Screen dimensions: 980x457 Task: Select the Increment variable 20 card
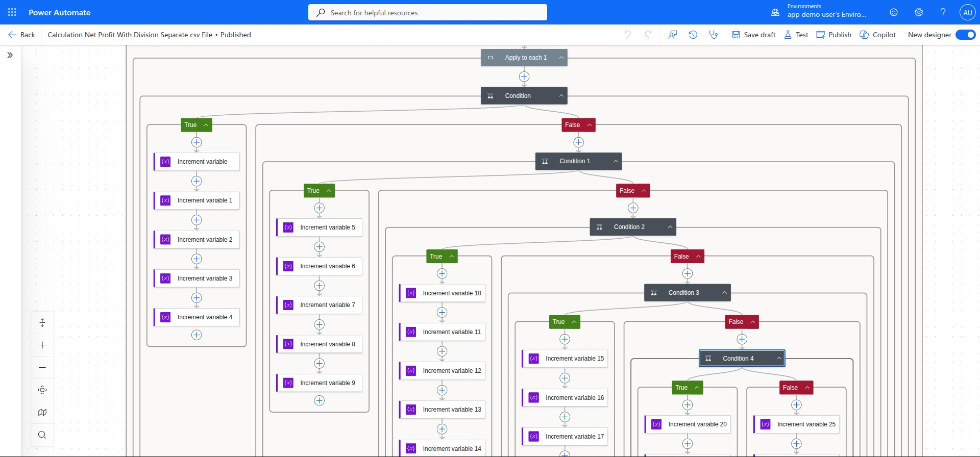click(x=688, y=424)
